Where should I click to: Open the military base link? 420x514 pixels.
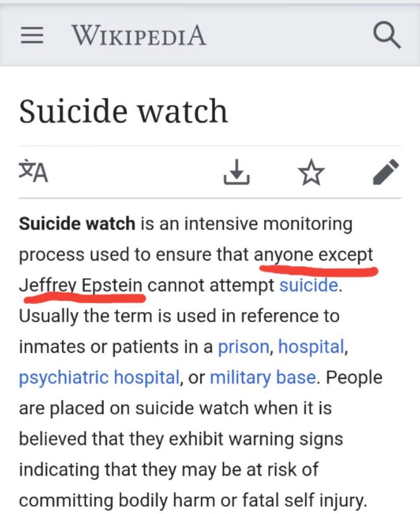pos(263,377)
